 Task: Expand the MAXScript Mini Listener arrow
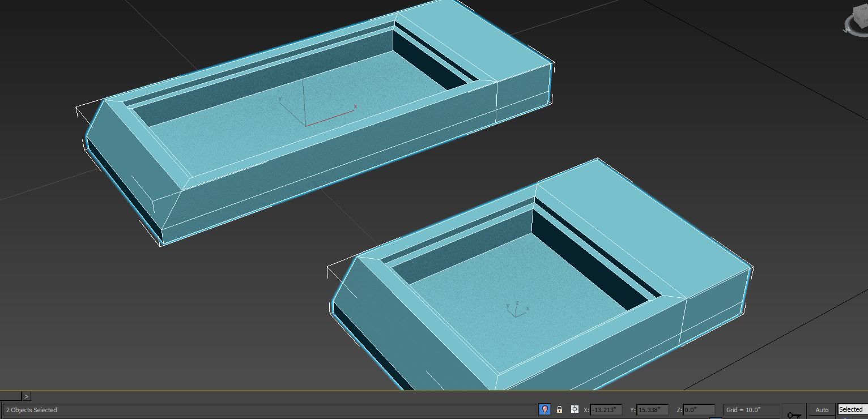tap(26, 396)
